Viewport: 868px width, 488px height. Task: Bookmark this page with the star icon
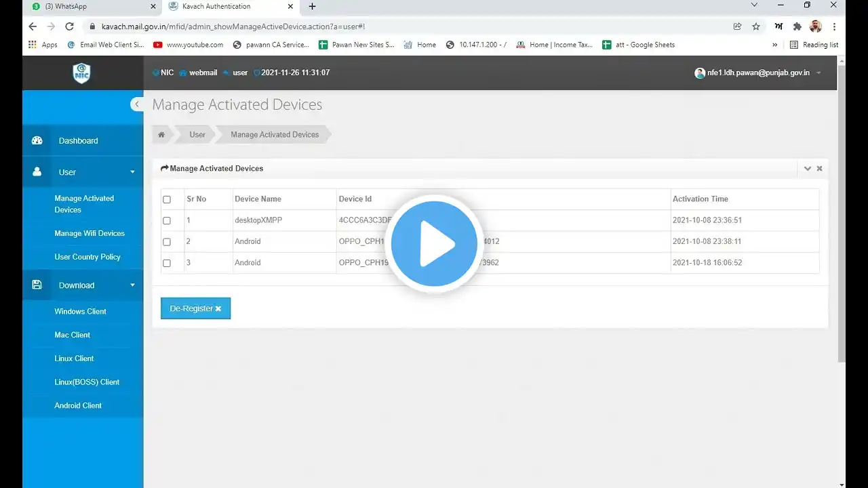tap(756, 26)
